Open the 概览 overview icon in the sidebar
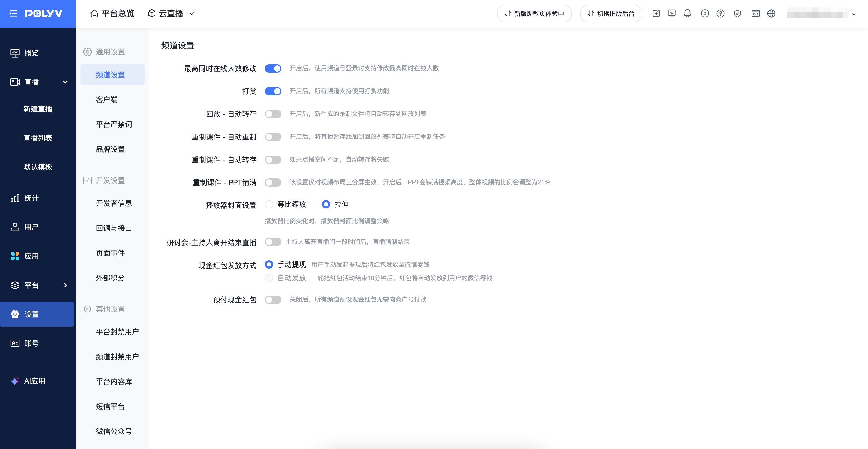The image size is (868, 449). (15, 53)
